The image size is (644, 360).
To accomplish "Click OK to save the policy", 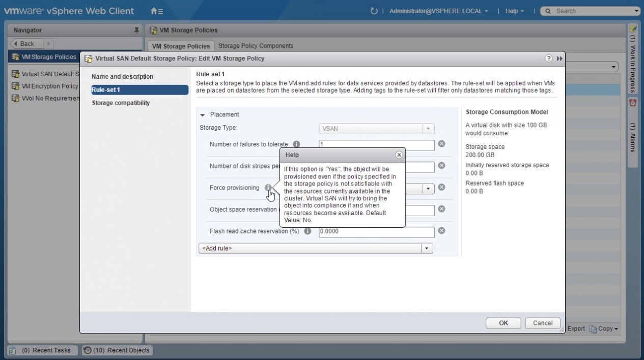I will (503, 323).
